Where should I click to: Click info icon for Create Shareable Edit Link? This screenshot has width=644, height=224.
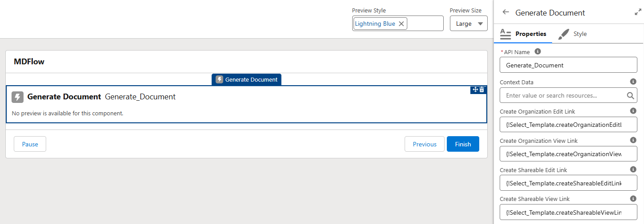[633, 169]
